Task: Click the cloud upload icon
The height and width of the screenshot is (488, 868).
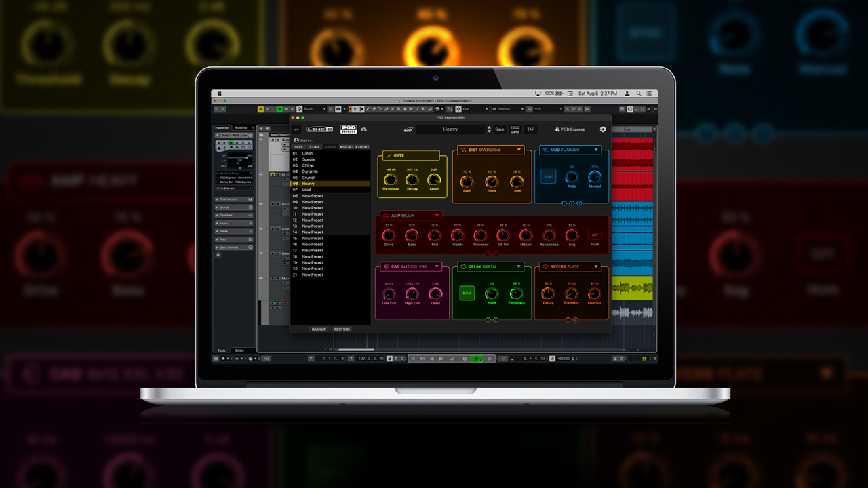Action: pos(363,129)
